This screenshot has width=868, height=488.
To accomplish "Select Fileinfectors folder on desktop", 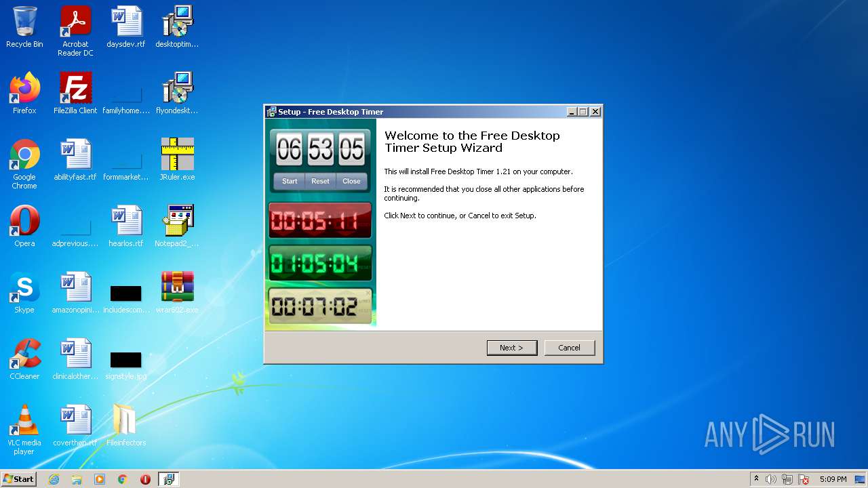I will pyautogui.click(x=126, y=426).
